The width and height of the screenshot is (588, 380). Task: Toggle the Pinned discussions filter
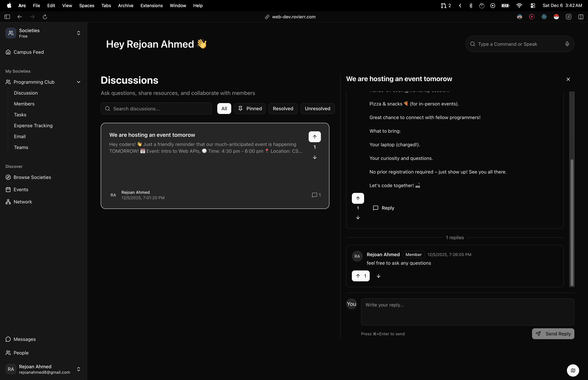(x=250, y=109)
